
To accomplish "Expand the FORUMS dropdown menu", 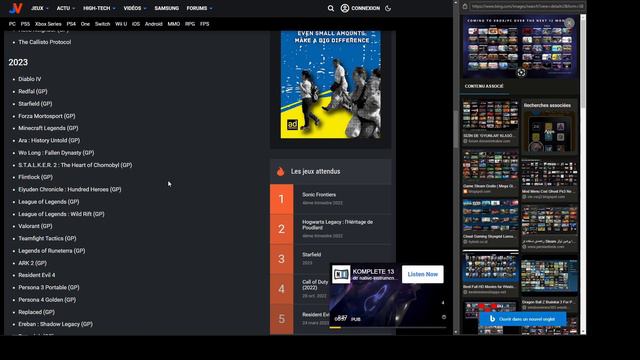I will point(199,8).
